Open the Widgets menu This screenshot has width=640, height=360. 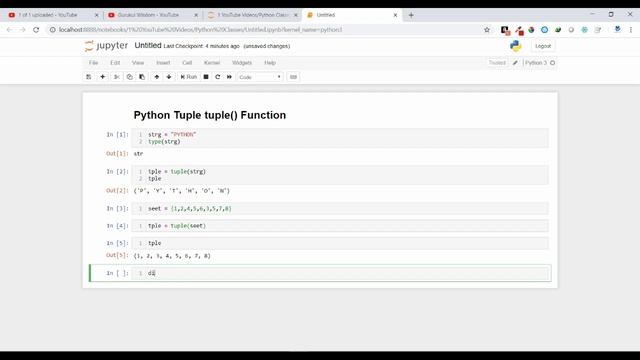[x=242, y=63]
